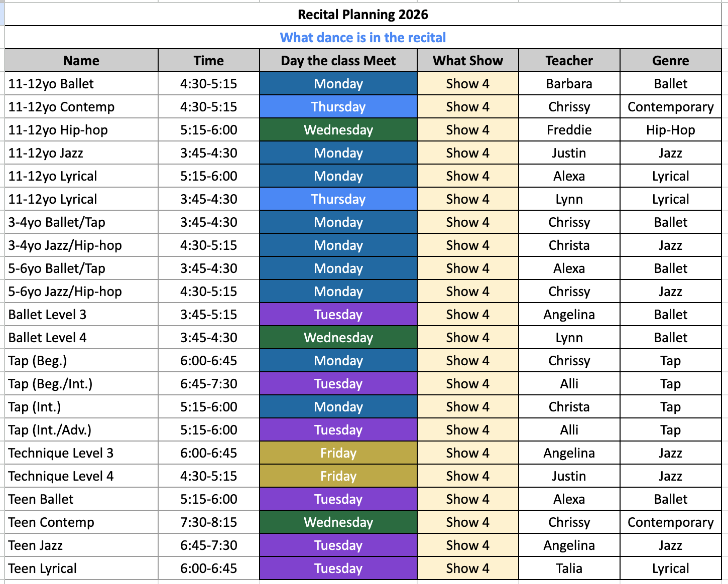Click the Thursday cell for 11-12yo Contemp

(338, 107)
